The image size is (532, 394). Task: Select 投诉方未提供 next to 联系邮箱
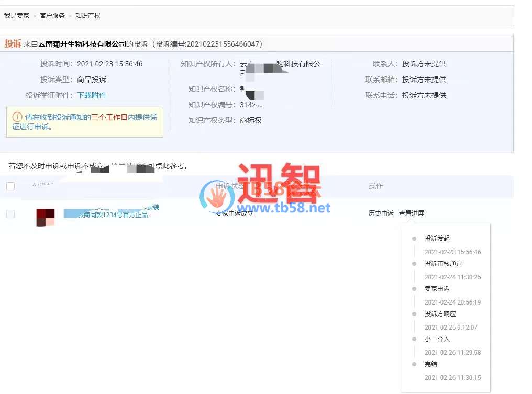coord(424,80)
